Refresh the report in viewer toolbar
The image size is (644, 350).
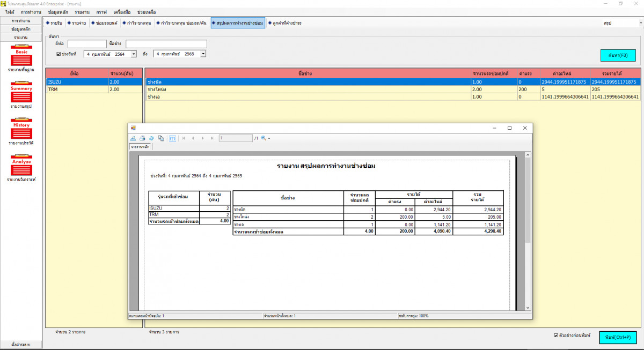pos(151,138)
